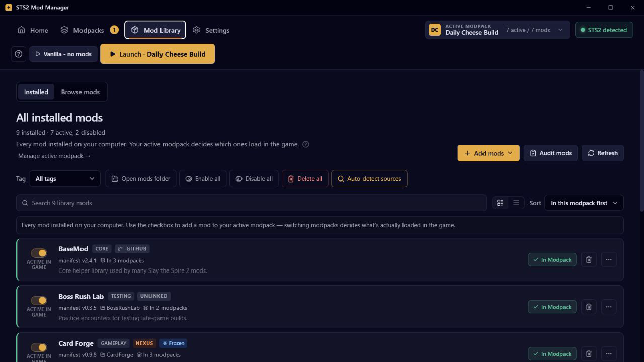Toggle BaseMod active in game switch
Screen dimensions: 644x362
[39, 253]
